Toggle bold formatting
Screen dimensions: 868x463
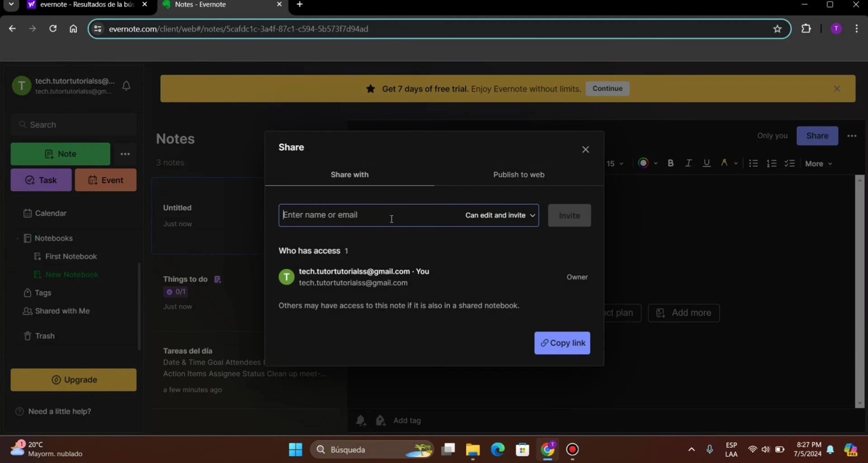pyautogui.click(x=670, y=163)
